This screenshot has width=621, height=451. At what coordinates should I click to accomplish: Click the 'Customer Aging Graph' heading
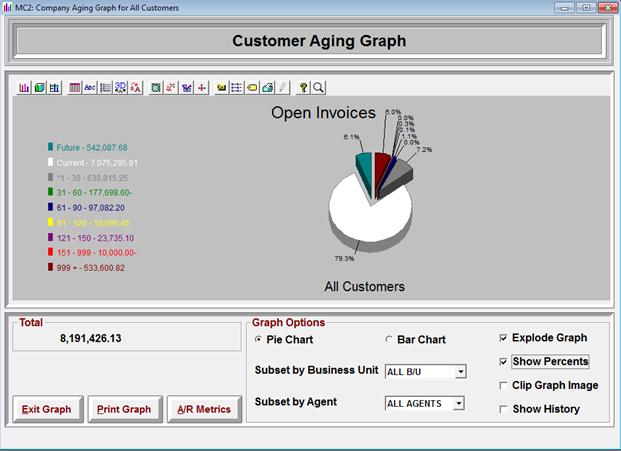click(319, 41)
